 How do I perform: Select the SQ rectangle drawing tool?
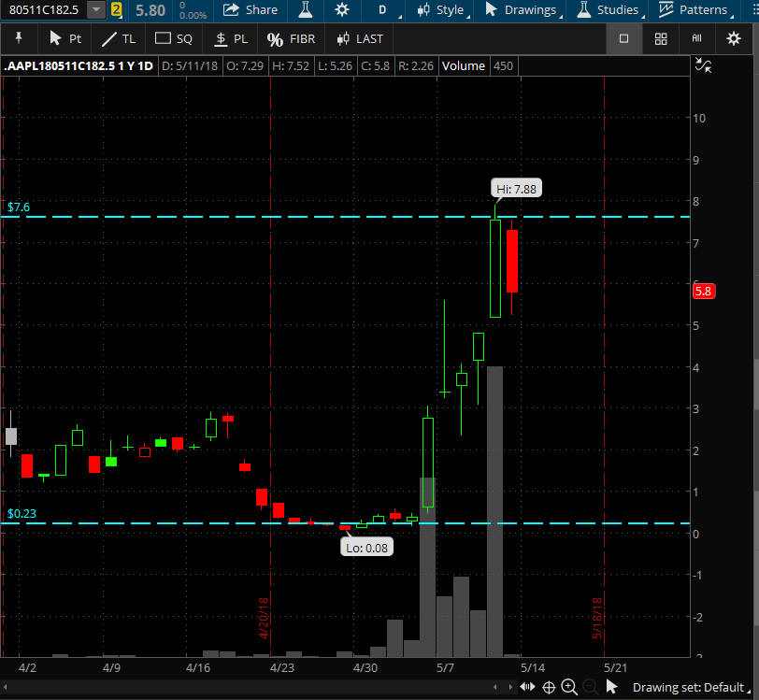(x=173, y=38)
